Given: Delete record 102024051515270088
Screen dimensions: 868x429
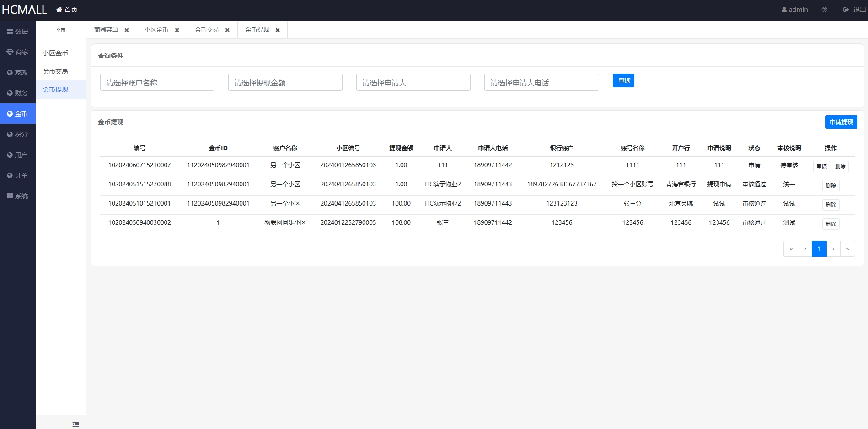Looking at the screenshot, I should click(x=831, y=185).
